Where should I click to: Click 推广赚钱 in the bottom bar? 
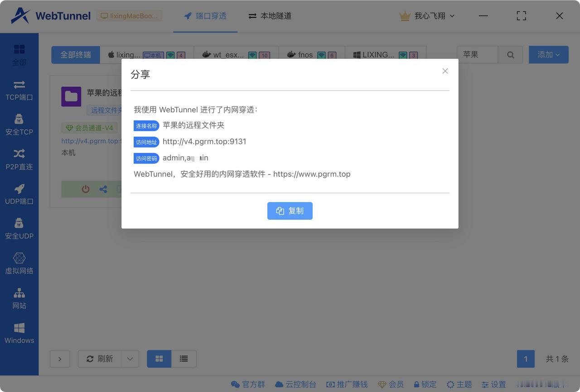point(347,384)
